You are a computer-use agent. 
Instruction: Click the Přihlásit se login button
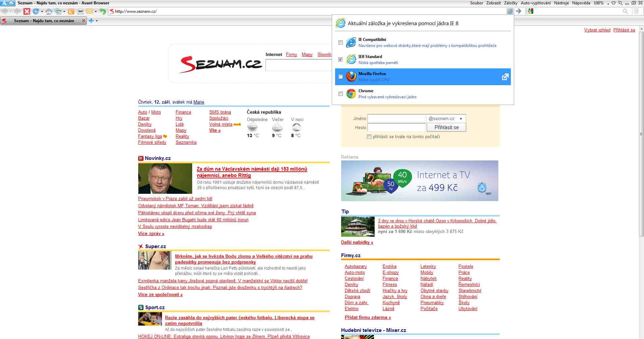click(446, 127)
